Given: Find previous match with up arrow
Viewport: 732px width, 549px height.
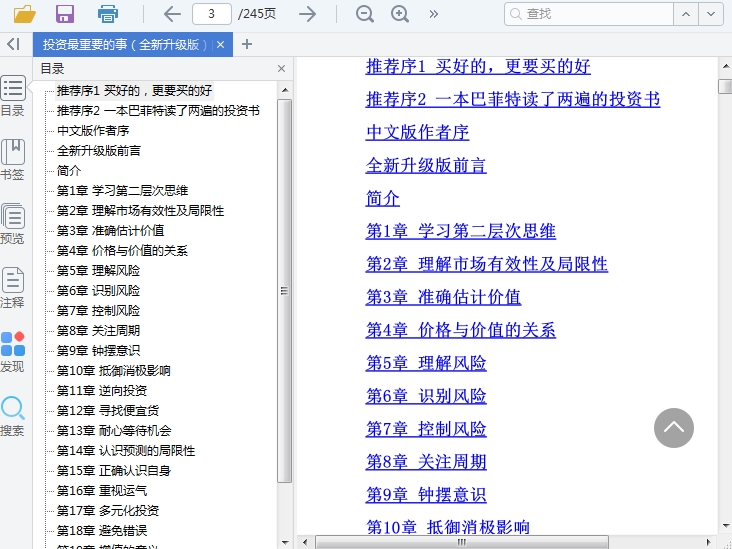Looking at the screenshot, I should (x=686, y=14).
